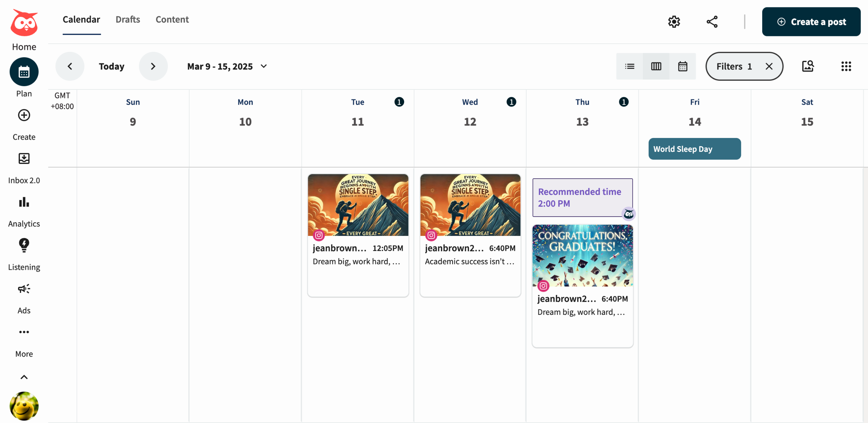Open the Ads megaphone icon
Viewport: 868px width, 423px height.
click(24, 289)
